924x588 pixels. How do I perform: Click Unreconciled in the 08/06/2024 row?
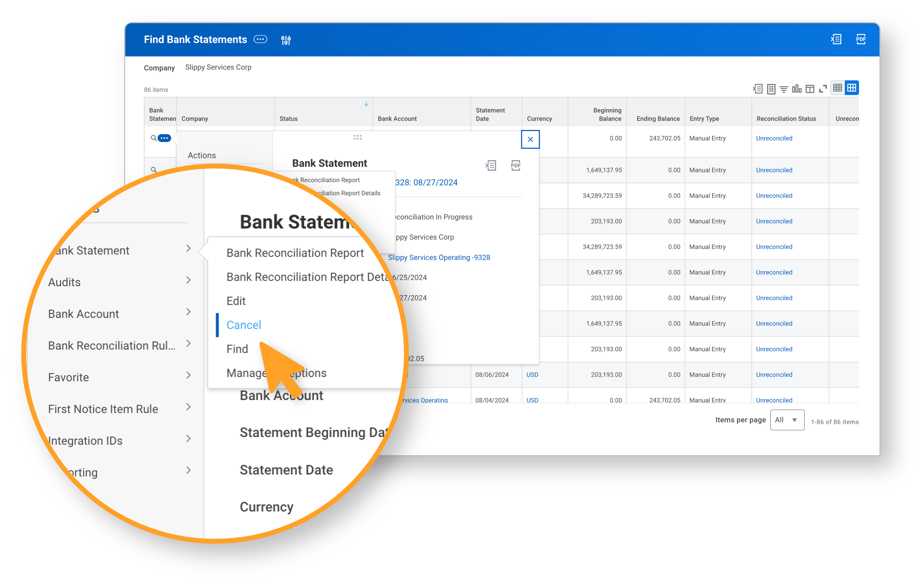(774, 375)
